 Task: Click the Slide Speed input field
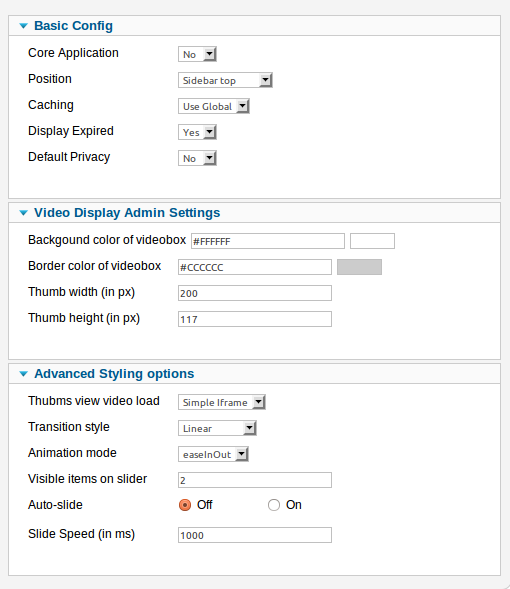point(255,535)
